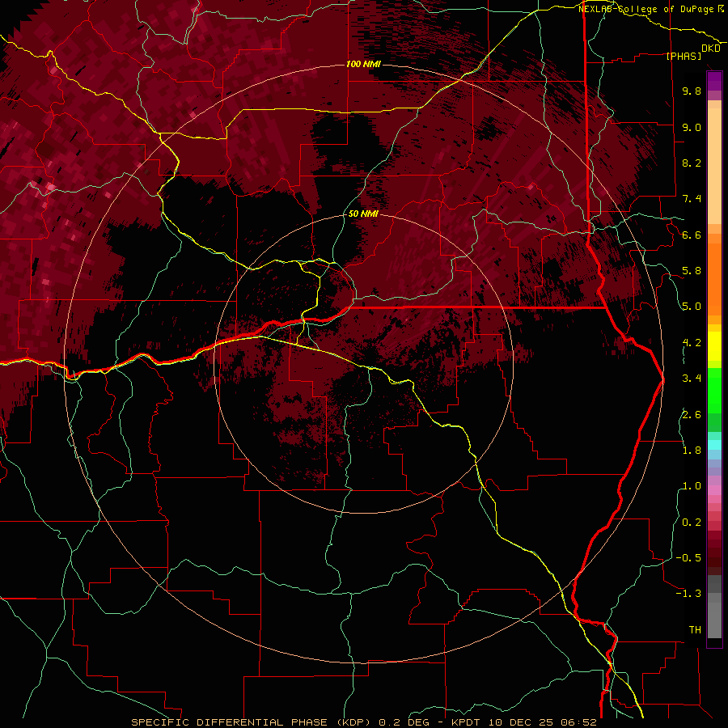This screenshot has height=728, width=728.
Task: Click the 9.0 value on the scale
Action: [692, 127]
